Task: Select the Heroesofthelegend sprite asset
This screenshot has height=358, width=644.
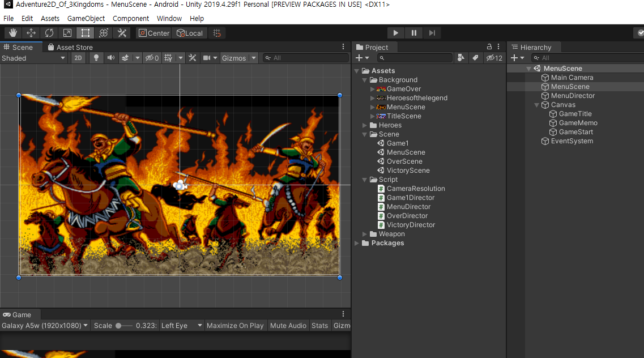Action: [x=412, y=97]
